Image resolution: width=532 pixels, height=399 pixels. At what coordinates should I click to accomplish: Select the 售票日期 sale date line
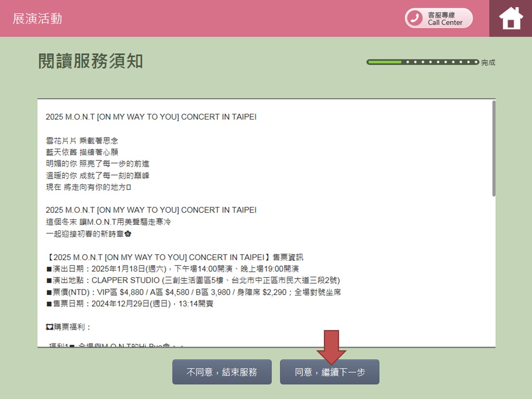130,304
